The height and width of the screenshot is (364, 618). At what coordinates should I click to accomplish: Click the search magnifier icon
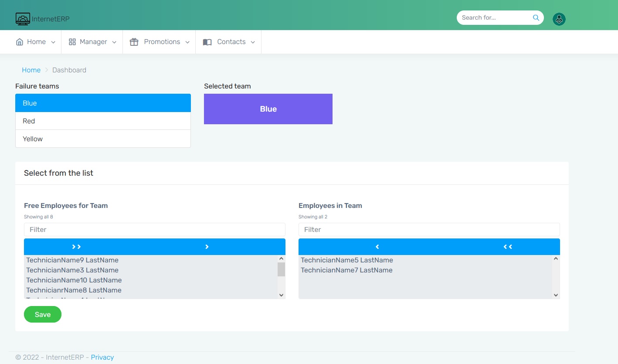[536, 18]
